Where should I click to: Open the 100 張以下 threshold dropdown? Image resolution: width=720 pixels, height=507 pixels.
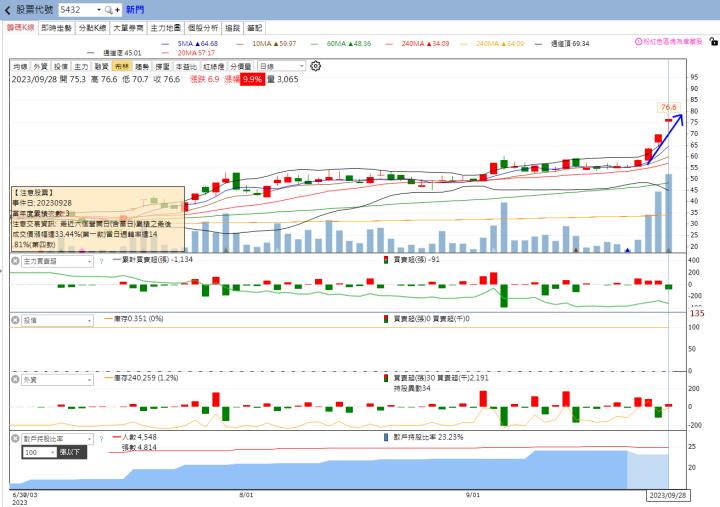[x=40, y=452]
